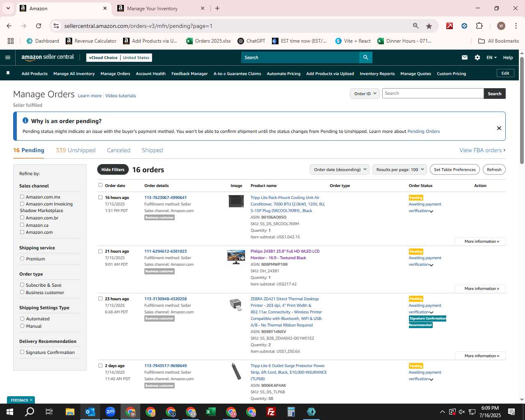Click the order search input field
Screen dimensions: 525x420
433,94
